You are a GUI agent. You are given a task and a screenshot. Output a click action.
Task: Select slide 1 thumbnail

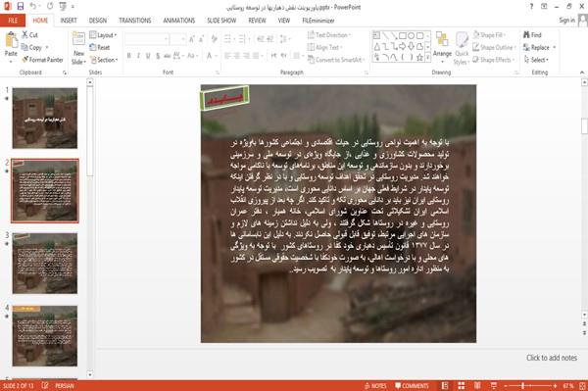tap(45, 119)
